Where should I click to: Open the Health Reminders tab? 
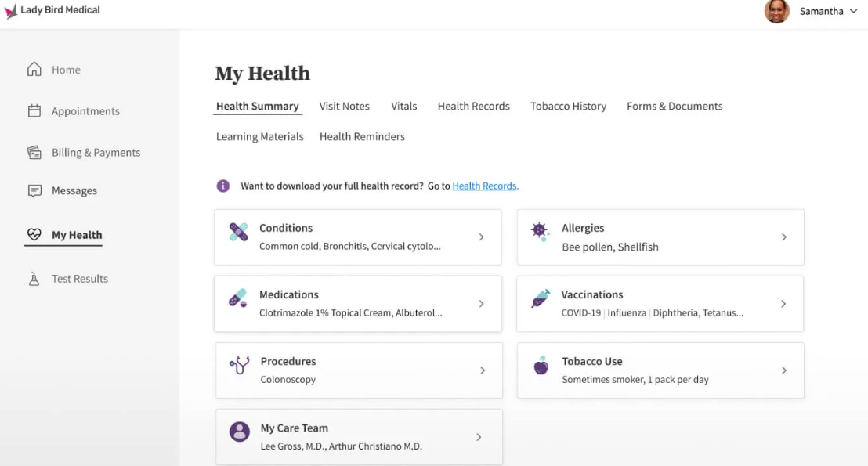(x=362, y=137)
